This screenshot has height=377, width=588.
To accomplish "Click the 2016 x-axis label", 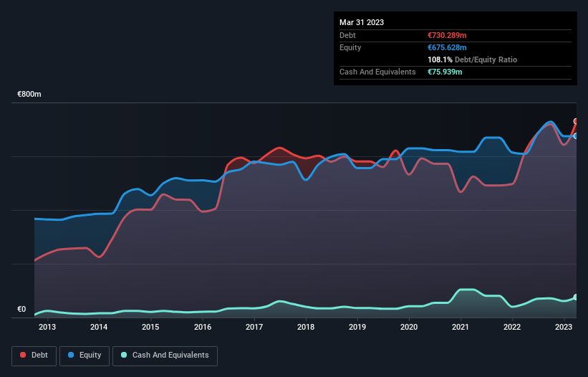I will pos(203,327).
